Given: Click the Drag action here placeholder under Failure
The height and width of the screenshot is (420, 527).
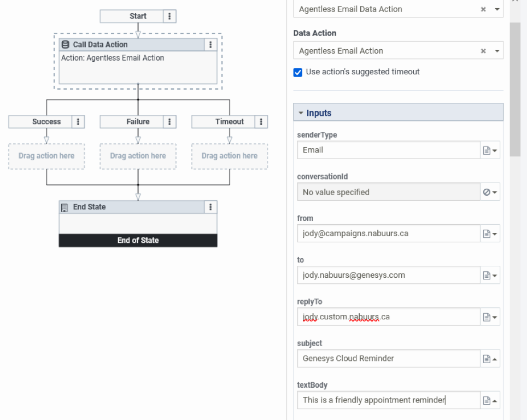Looking at the screenshot, I should tap(138, 156).
